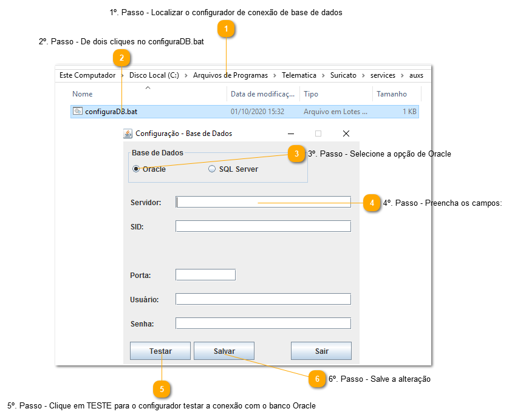Click the orange step 5 marker

point(162,388)
